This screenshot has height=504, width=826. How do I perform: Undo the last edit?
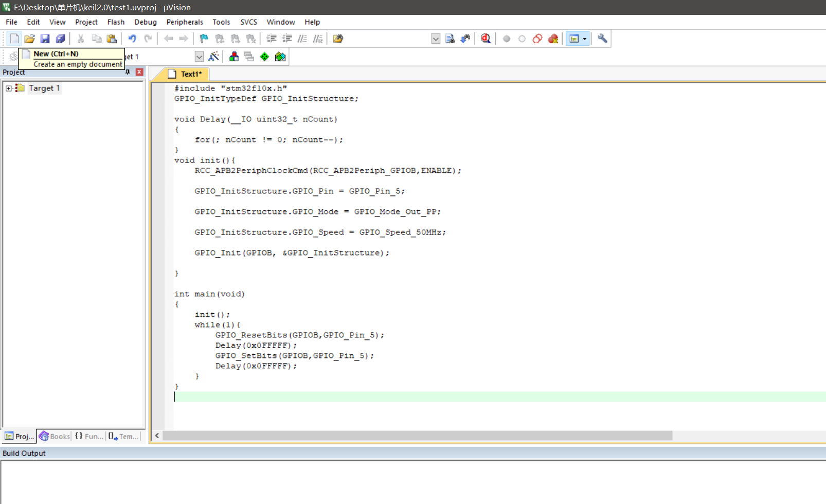point(132,39)
